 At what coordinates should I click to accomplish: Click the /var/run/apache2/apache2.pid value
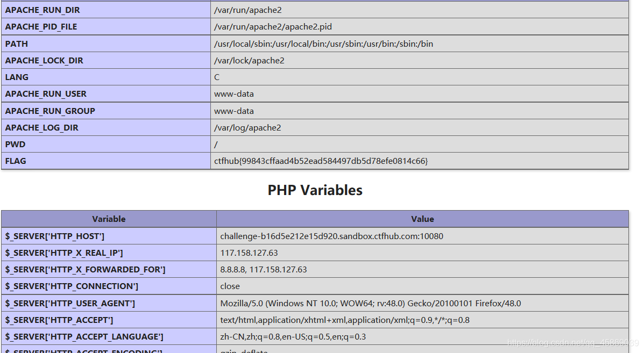point(273,27)
